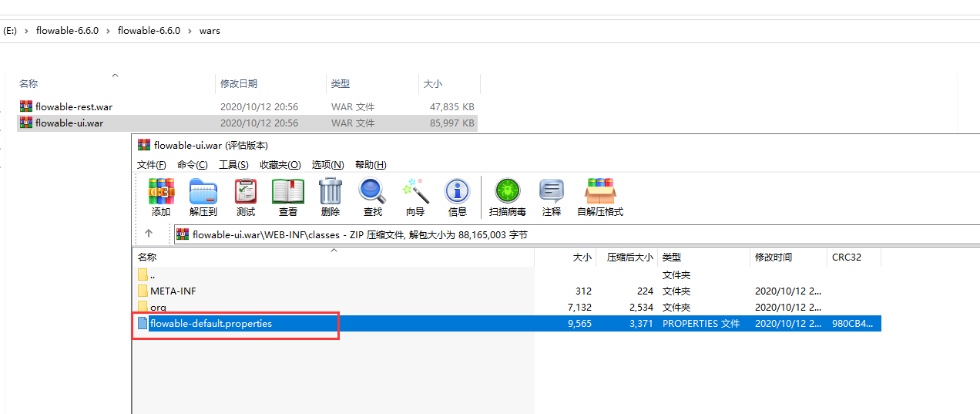Click the 注释 (Comment) icon
Screen dimensions: 980x414
[x=552, y=191]
